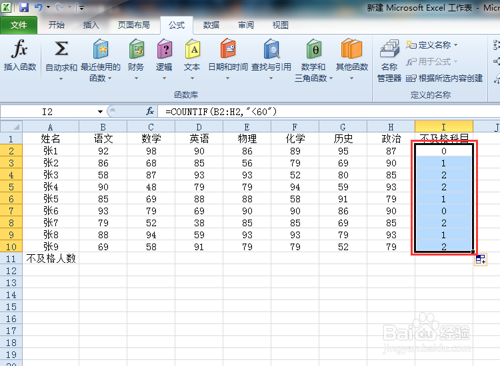Select cell I10 containing 2
The height and width of the screenshot is (366, 500).
(x=444, y=247)
